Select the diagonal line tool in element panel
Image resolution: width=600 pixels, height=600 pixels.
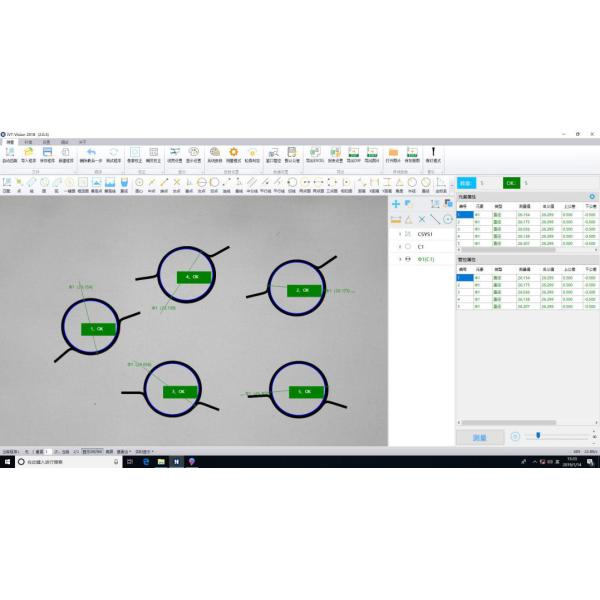click(435, 218)
